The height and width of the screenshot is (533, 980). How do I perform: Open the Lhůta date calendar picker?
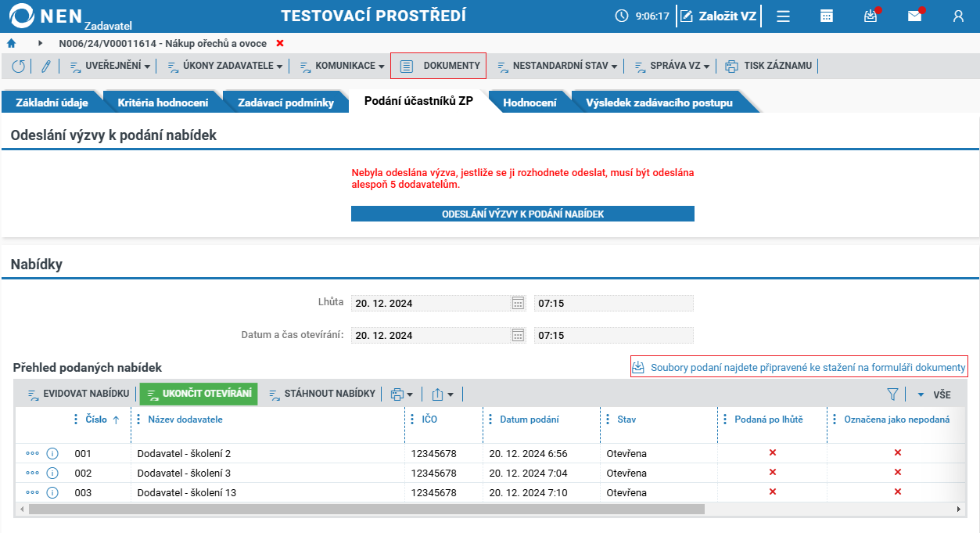[518, 304]
